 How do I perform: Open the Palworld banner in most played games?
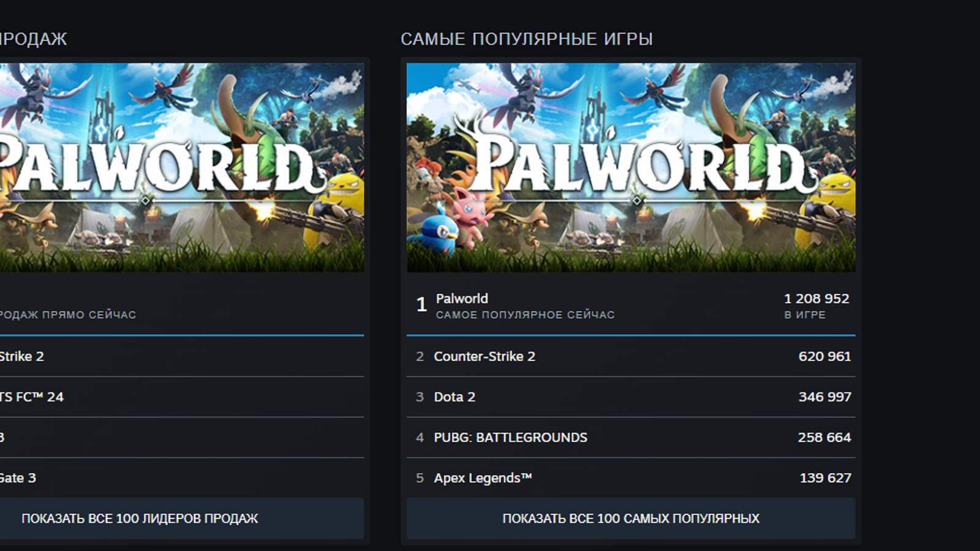[631, 168]
